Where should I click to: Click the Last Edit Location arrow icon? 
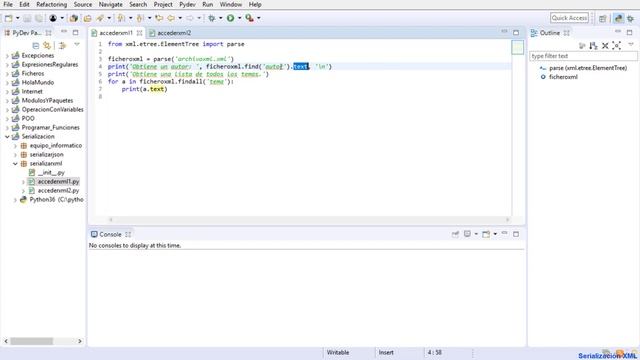159,18
